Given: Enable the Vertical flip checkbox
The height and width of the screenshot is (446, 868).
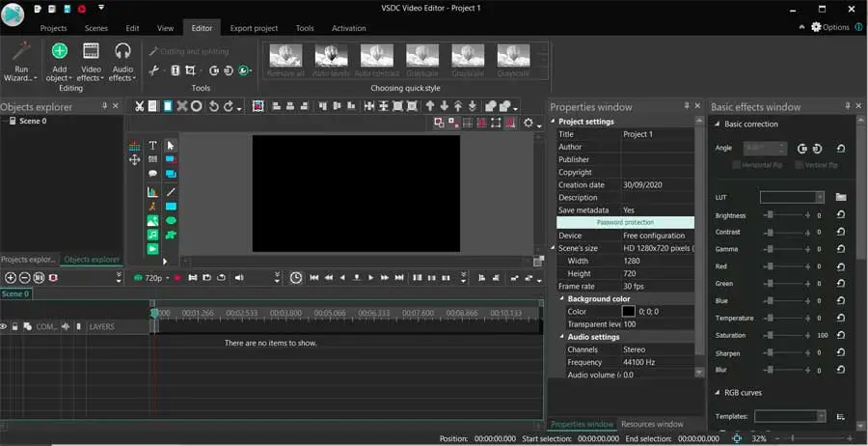Looking at the screenshot, I should coord(798,165).
